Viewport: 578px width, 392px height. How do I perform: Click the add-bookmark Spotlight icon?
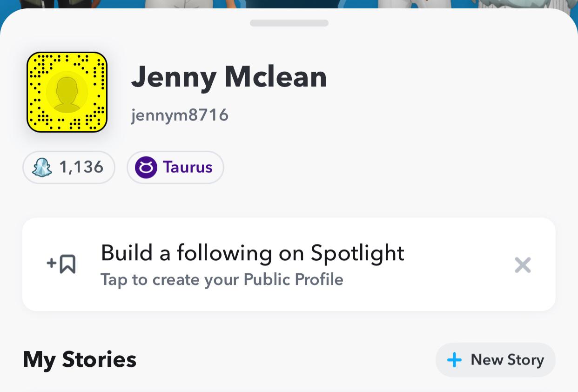61,264
